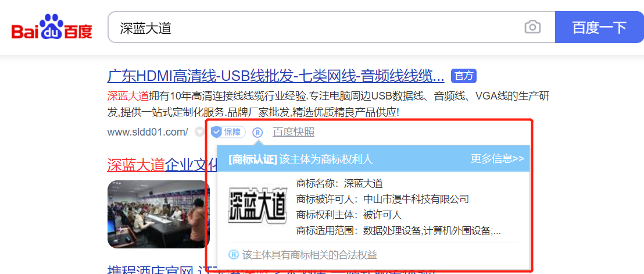Click the [商标认证] popup header
This screenshot has width=644, height=274.
[300, 159]
